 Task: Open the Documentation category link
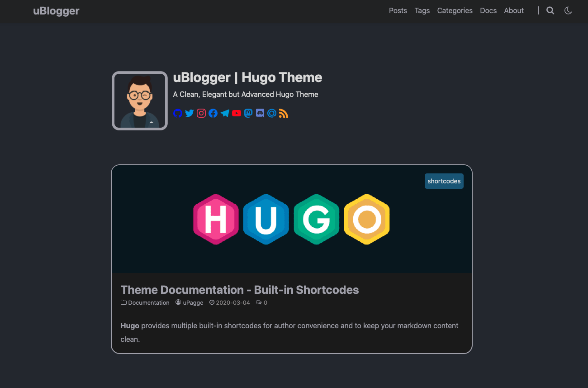point(145,302)
